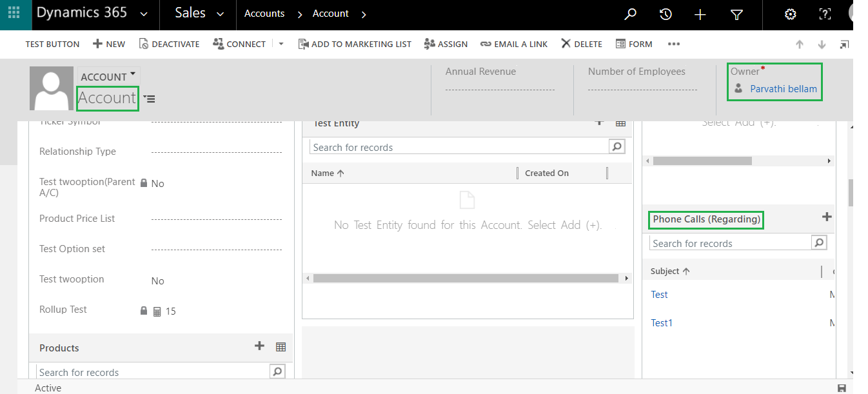Click DEACTIVATE in the command bar

coord(169,44)
